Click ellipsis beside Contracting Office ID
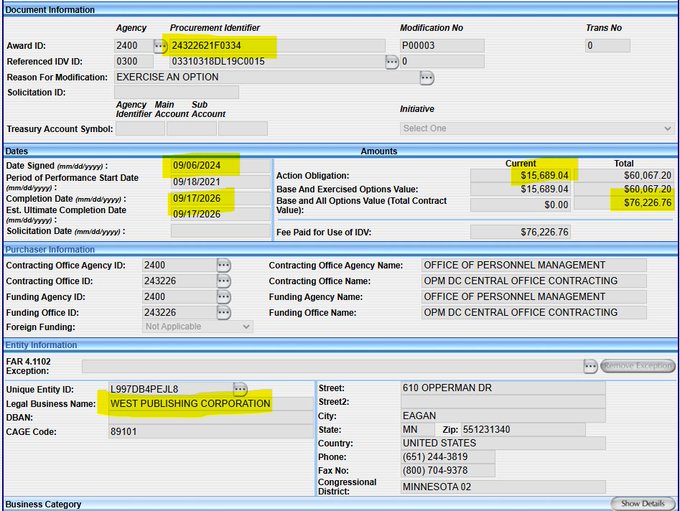 click(x=224, y=282)
